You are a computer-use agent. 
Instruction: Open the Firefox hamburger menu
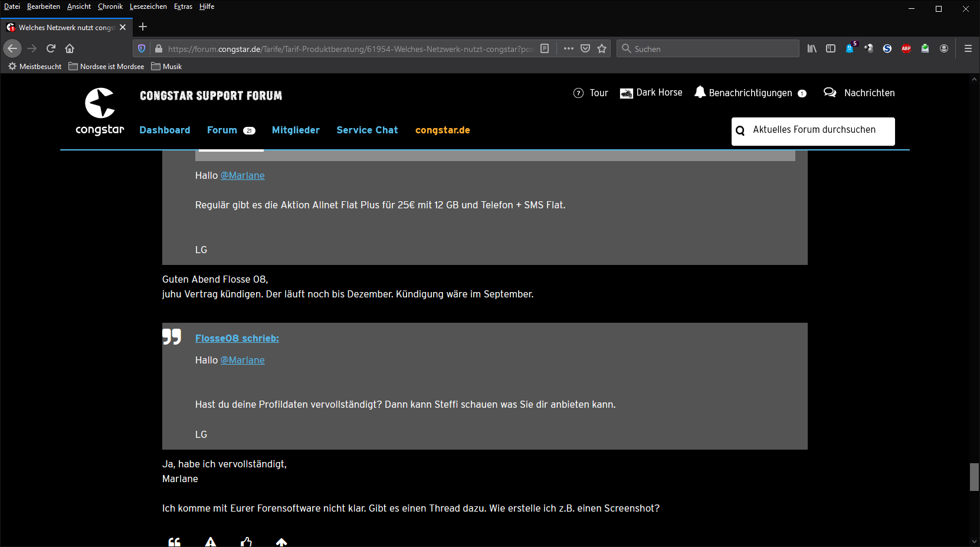(968, 48)
